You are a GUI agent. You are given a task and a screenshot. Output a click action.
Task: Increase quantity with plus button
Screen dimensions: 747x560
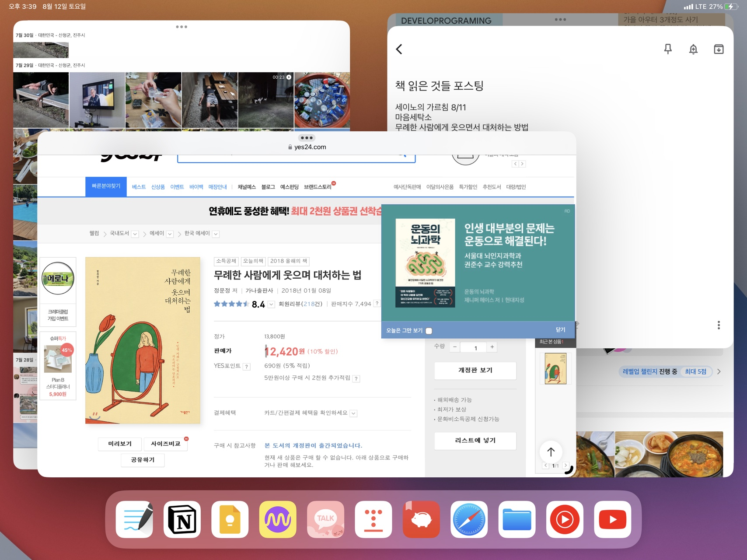(492, 347)
